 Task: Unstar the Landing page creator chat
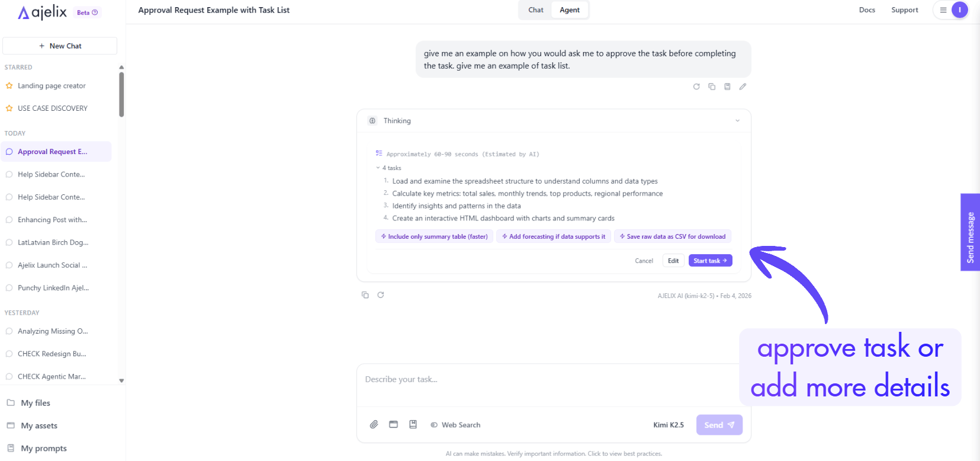tap(9, 86)
